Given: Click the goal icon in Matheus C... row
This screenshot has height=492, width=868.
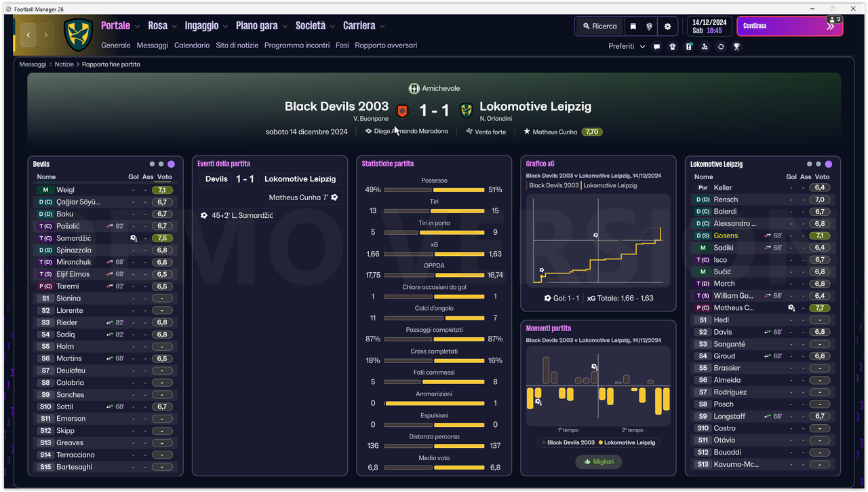Looking at the screenshot, I should (791, 308).
